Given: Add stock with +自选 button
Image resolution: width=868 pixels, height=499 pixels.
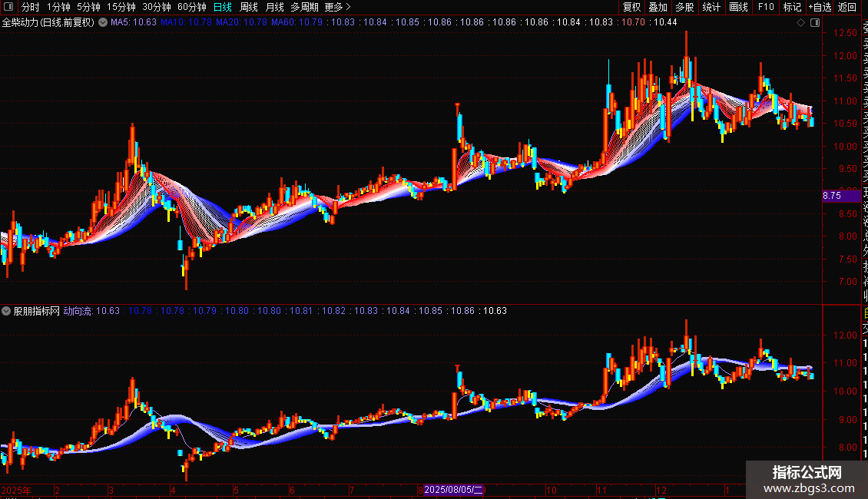Looking at the screenshot, I should pyautogui.click(x=820, y=7).
